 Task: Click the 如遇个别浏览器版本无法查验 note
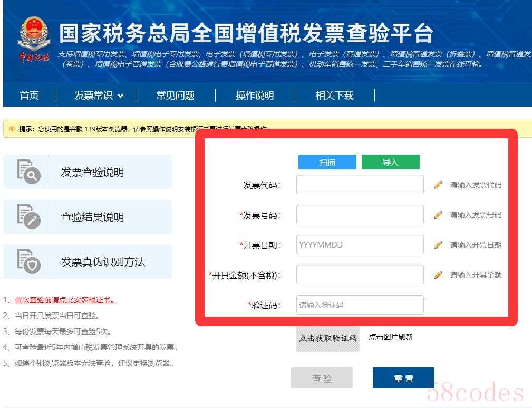pyautogui.click(x=89, y=363)
